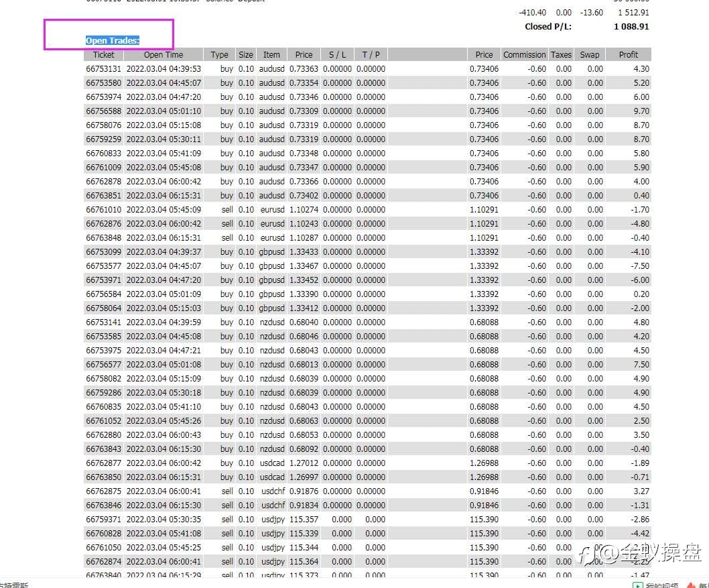Select ticket number 66753131

(104, 69)
